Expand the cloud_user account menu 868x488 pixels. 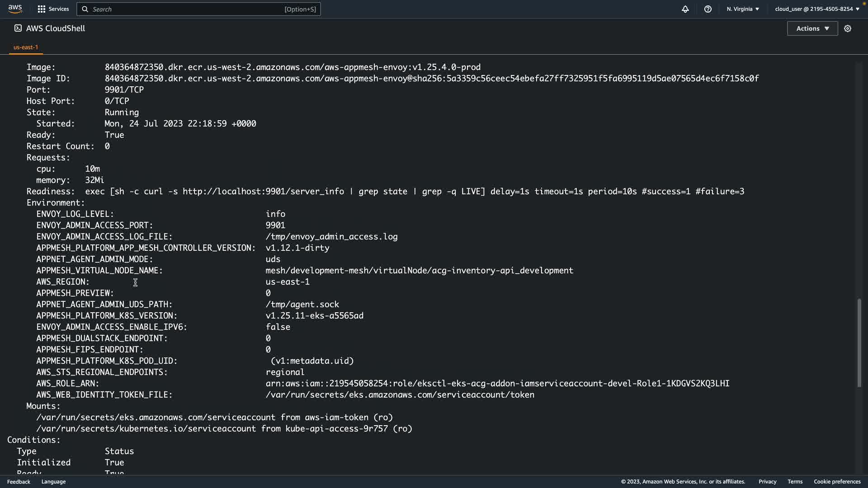pos(817,9)
